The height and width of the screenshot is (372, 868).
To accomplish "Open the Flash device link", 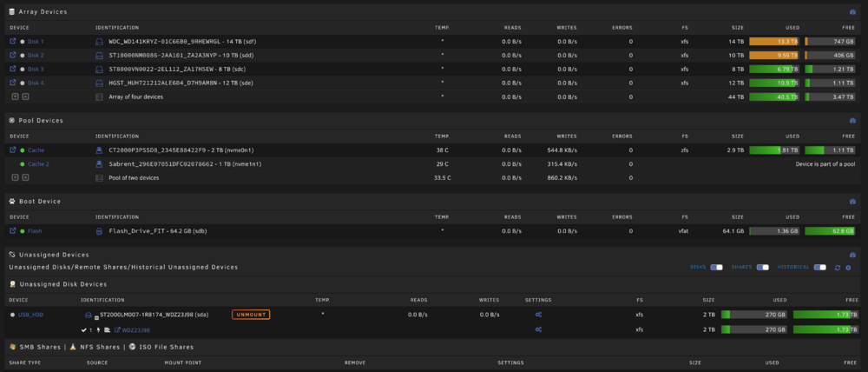I will (x=35, y=231).
